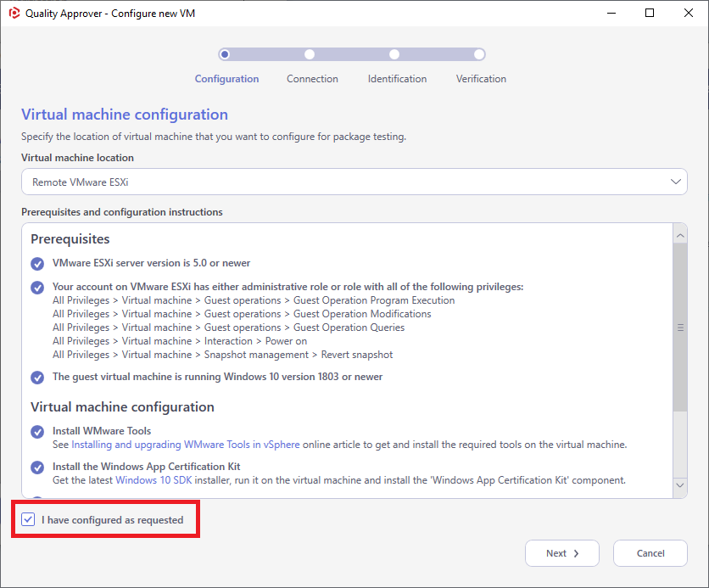The width and height of the screenshot is (709, 588).
Task: Click the dropdown chevron arrow for VM location
Action: [676, 182]
